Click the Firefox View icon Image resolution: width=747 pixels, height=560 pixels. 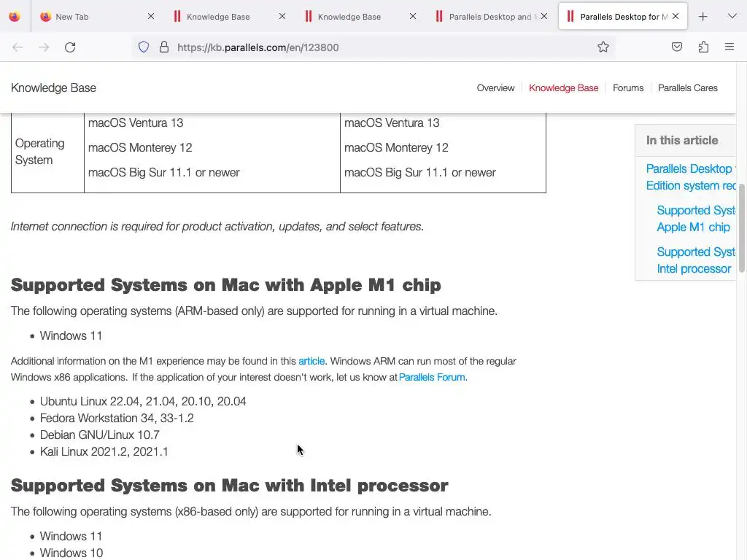pos(15,17)
